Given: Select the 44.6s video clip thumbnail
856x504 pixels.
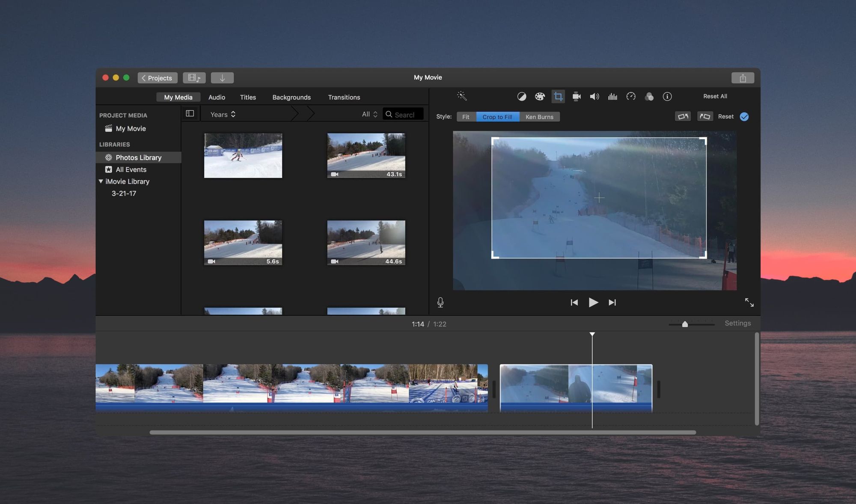Looking at the screenshot, I should [366, 243].
